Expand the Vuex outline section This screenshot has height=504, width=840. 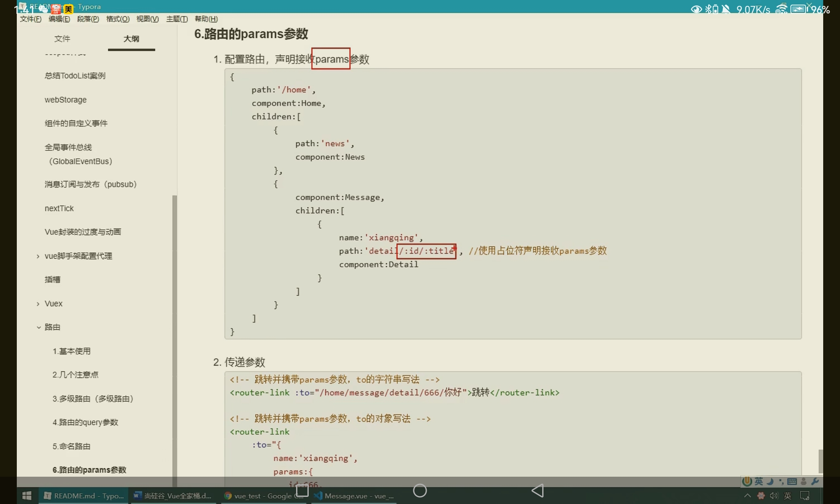[38, 304]
